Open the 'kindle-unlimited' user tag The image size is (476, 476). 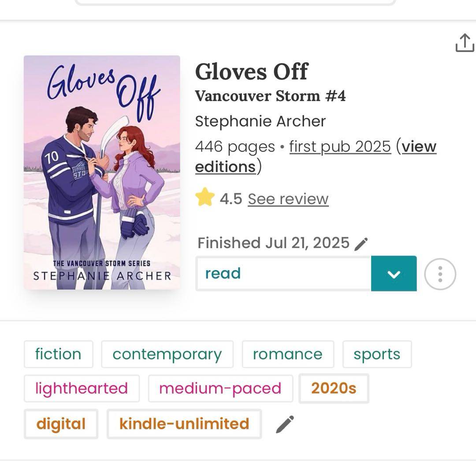184,424
